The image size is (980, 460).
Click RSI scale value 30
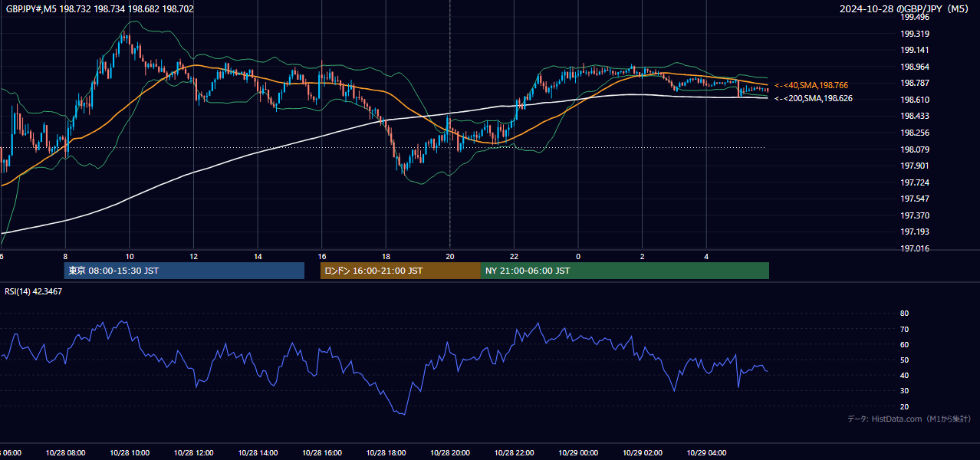tap(904, 390)
